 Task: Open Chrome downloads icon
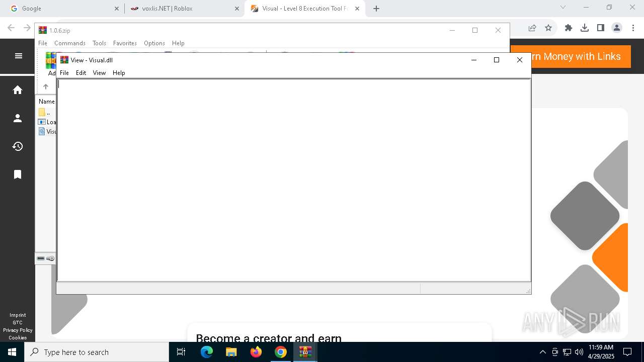point(585,28)
